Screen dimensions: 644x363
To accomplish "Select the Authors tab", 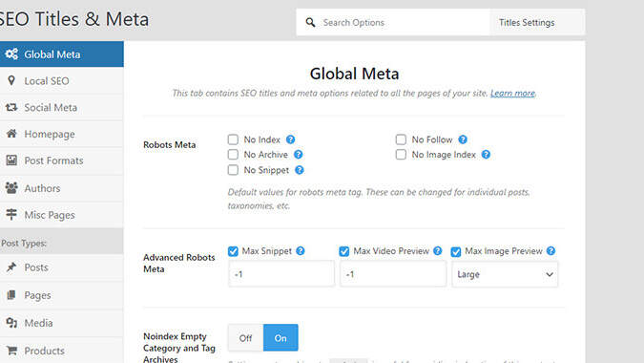I will pos(62,188).
